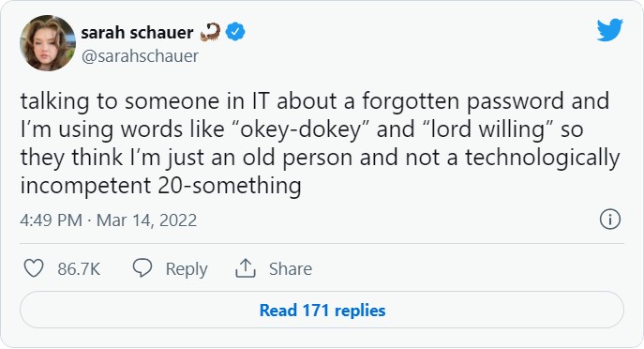This screenshot has width=644, height=349.
Task: Open the @sarahschauer handle link
Action: point(140,56)
